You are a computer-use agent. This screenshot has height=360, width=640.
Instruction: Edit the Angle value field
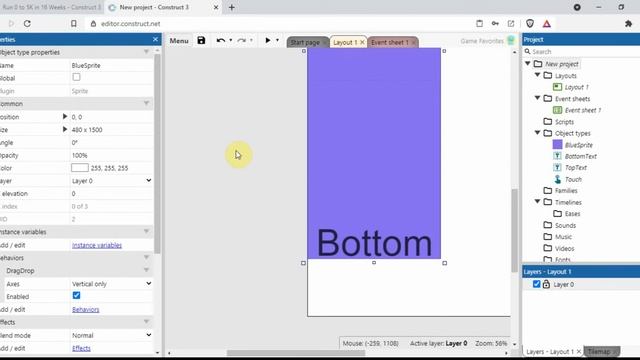(111, 142)
